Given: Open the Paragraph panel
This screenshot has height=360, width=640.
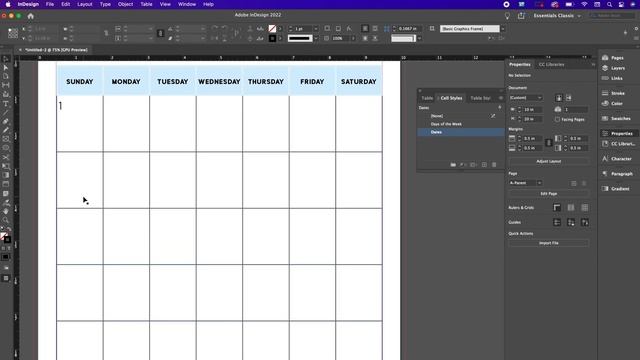Looking at the screenshot, I should [617, 174].
